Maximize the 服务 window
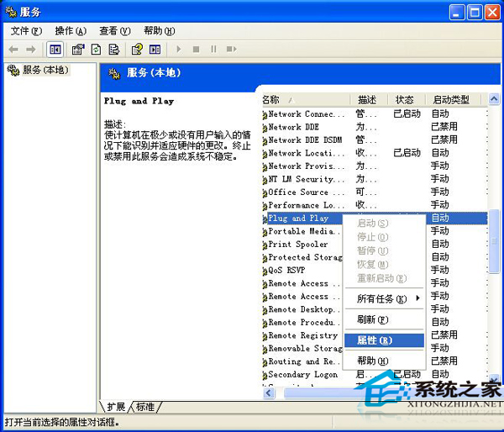 [475, 13]
